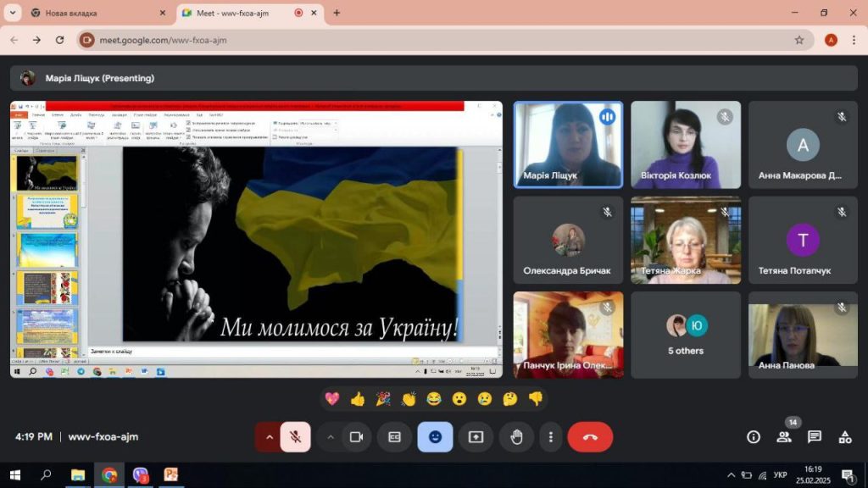The image size is (868, 488).
Task: Open the three-dot more options menu
Action: (x=551, y=437)
